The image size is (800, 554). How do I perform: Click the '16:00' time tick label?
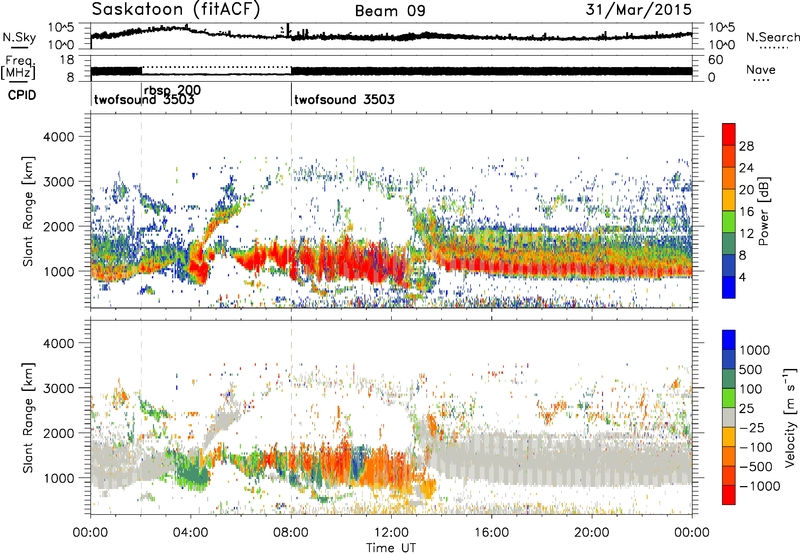click(491, 533)
